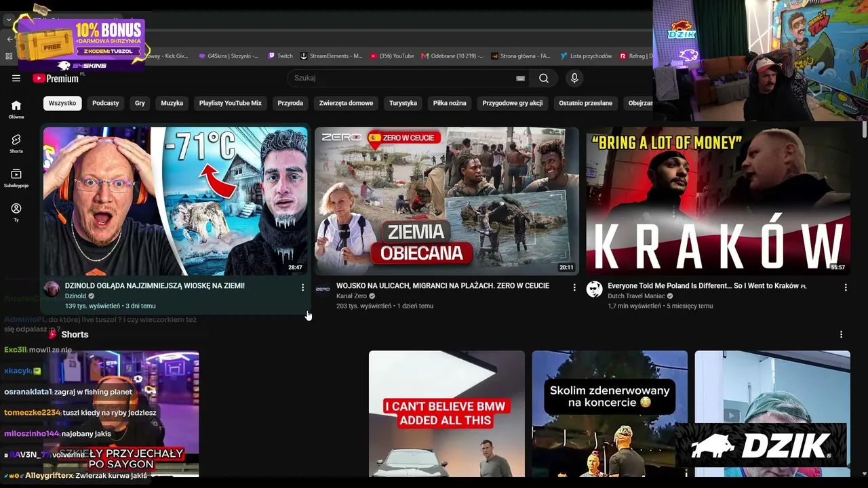Select Playlisty YouTube Mix chip
This screenshot has width=868, height=488.
click(231, 103)
